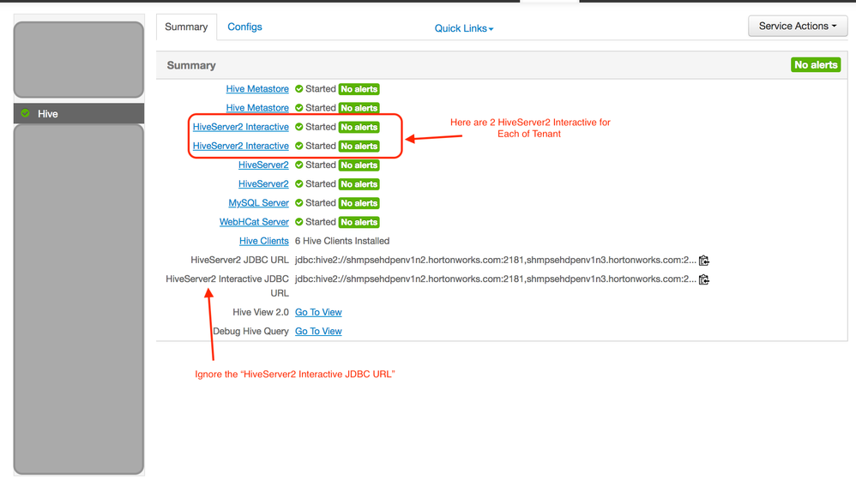Click the HiveServer2 JDBC URL value text
The width and height of the screenshot is (856, 504).
(x=496, y=261)
